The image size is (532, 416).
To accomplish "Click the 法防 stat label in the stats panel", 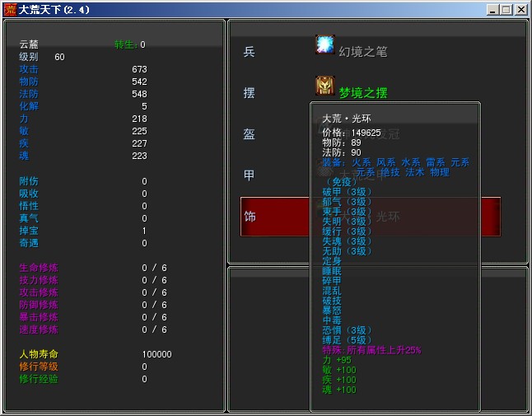I will coord(29,94).
